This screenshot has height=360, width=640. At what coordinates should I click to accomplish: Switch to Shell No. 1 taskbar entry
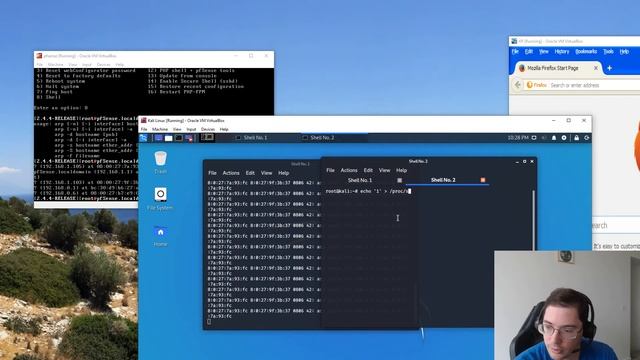point(251,138)
